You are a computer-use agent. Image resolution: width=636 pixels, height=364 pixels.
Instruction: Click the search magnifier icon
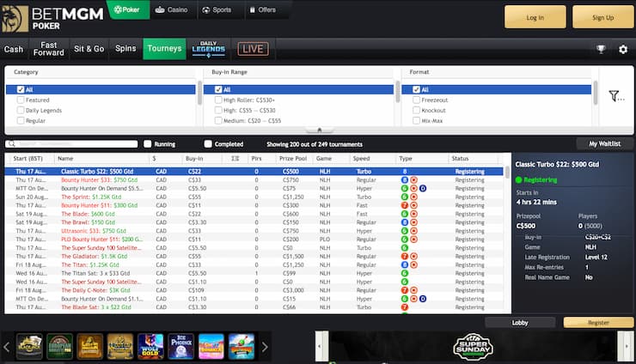click(11, 144)
